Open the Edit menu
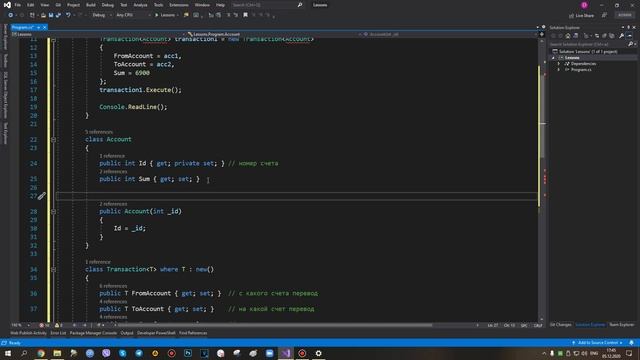The image size is (640, 360). [x=31, y=5]
